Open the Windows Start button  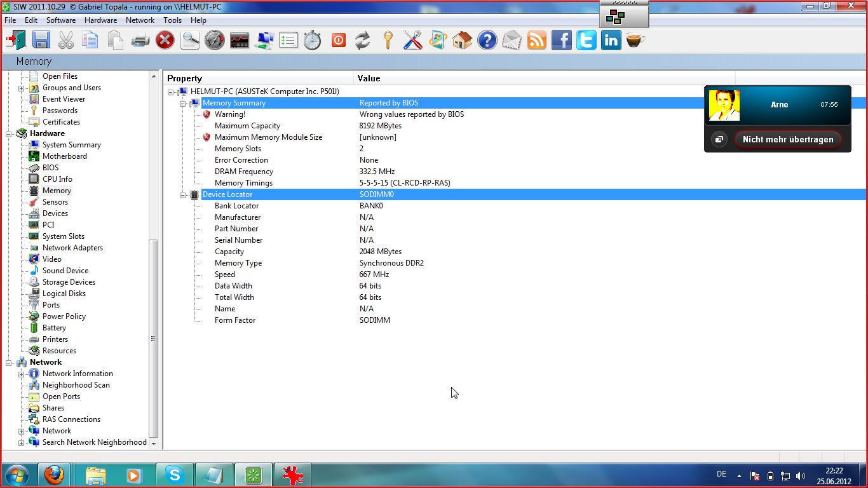(x=16, y=475)
